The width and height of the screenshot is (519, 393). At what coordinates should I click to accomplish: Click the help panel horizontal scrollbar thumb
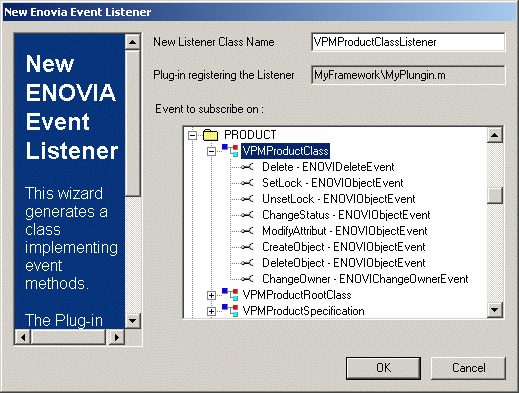68,337
